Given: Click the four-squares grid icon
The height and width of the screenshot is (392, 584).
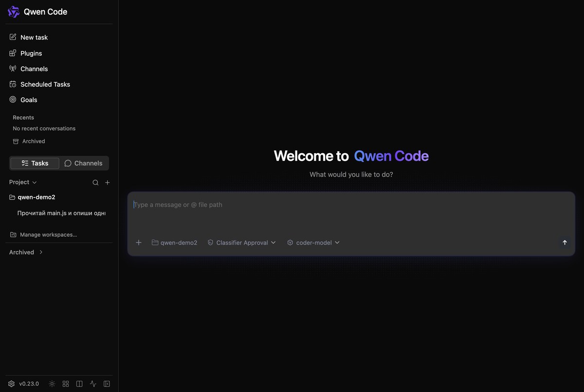Looking at the screenshot, I should click(x=66, y=384).
